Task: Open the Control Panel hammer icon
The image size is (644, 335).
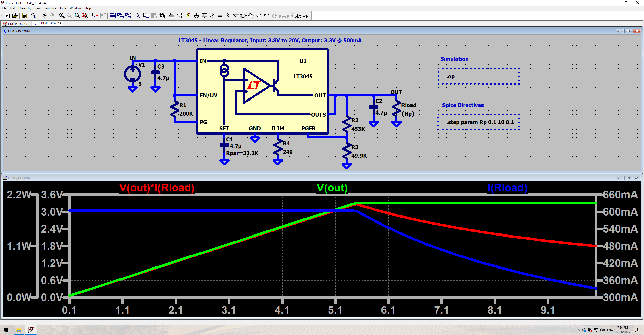Action: 34,16
